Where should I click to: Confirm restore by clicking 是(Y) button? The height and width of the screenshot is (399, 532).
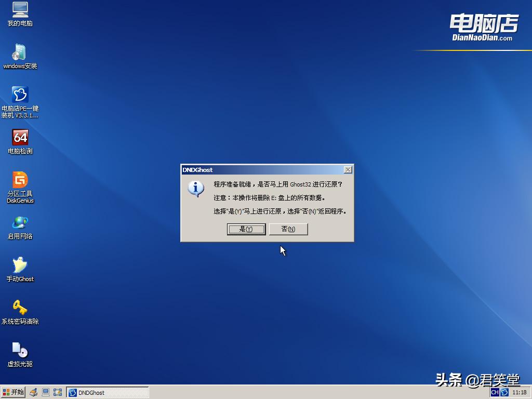click(246, 229)
